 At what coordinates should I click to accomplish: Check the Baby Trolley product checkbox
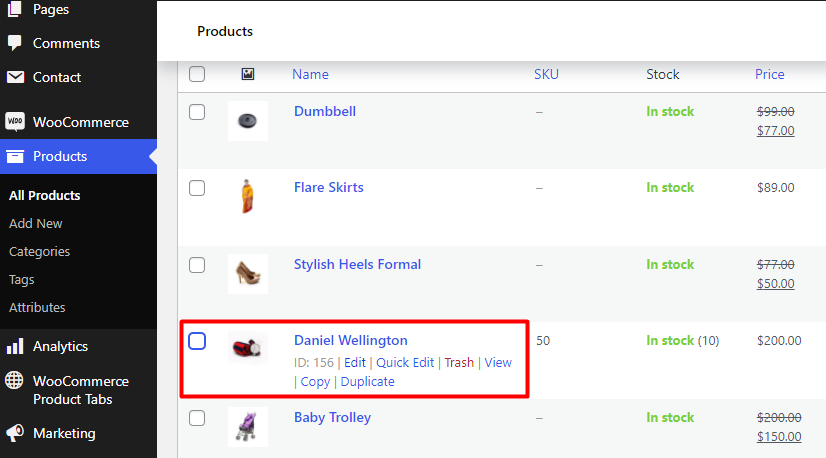tap(197, 418)
